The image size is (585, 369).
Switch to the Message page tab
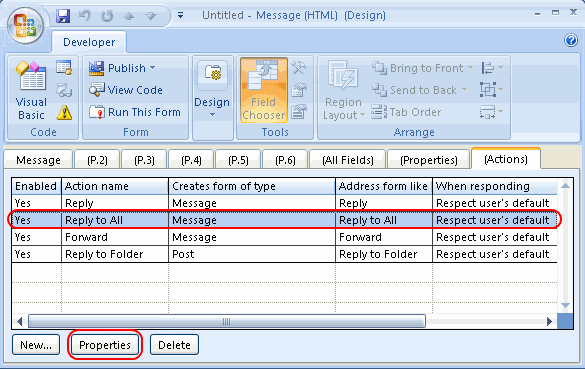point(38,160)
